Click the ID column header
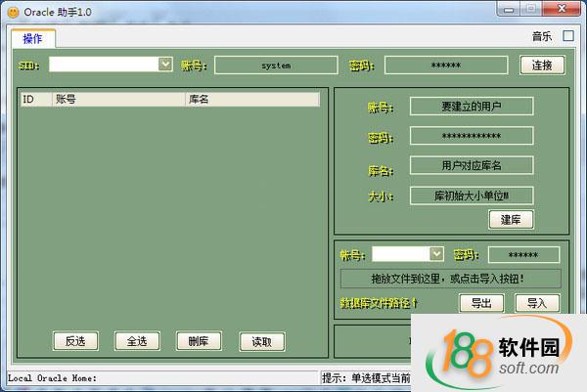The height and width of the screenshot is (392, 587). click(x=35, y=99)
